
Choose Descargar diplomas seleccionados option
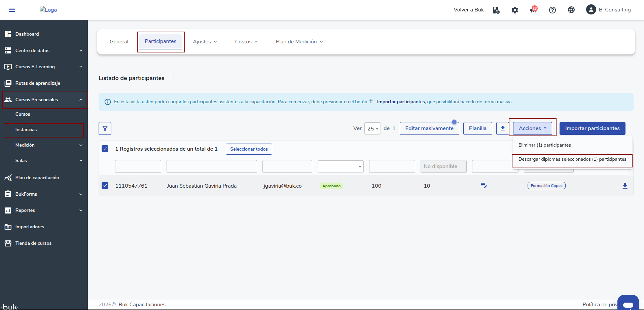(x=572, y=159)
